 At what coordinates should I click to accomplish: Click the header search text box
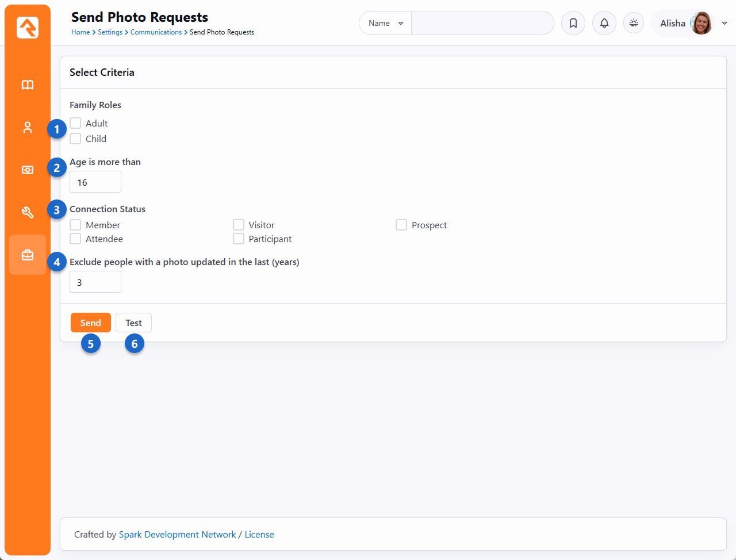(x=482, y=24)
